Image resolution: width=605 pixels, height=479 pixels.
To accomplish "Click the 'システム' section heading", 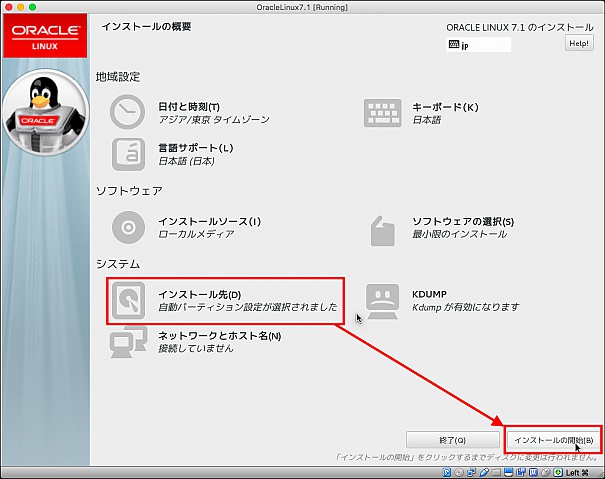I will pyautogui.click(x=118, y=264).
